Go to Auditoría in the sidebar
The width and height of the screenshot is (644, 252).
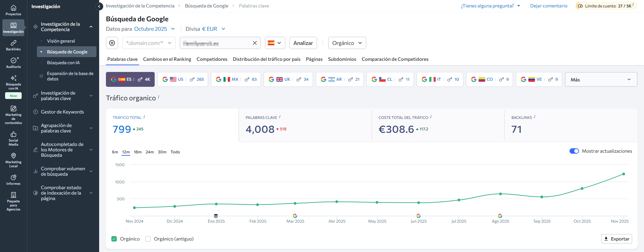tap(13, 63)
